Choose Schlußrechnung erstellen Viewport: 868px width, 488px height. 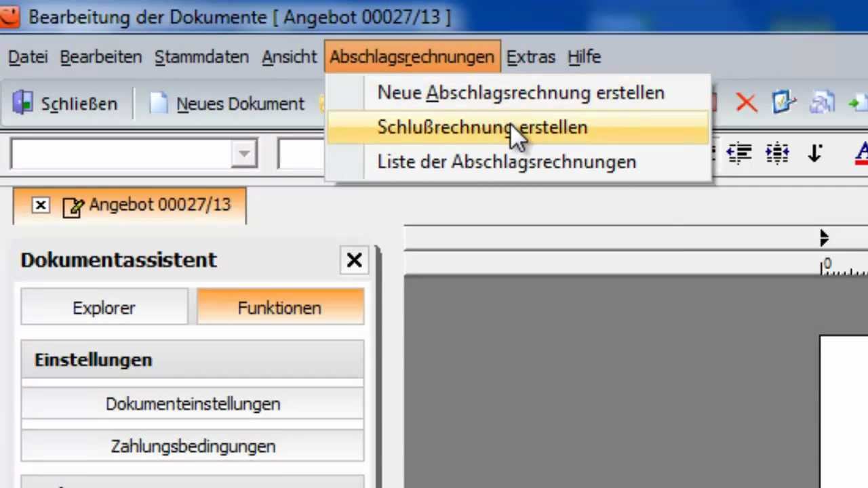(519, 127)
